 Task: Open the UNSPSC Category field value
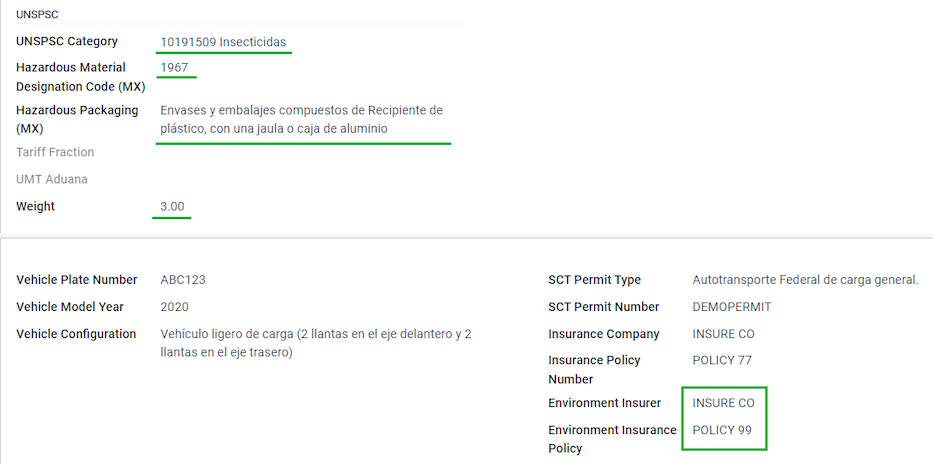[223, 42]
